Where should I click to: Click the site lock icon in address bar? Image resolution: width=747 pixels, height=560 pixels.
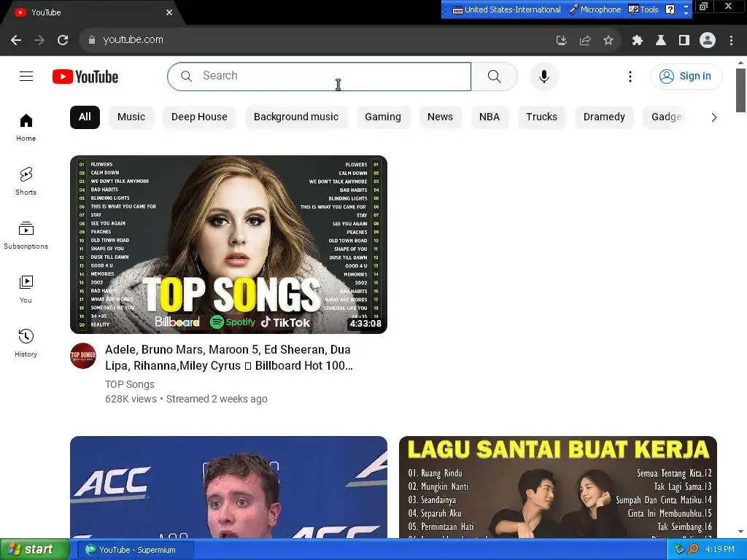[x=91, y=40]
